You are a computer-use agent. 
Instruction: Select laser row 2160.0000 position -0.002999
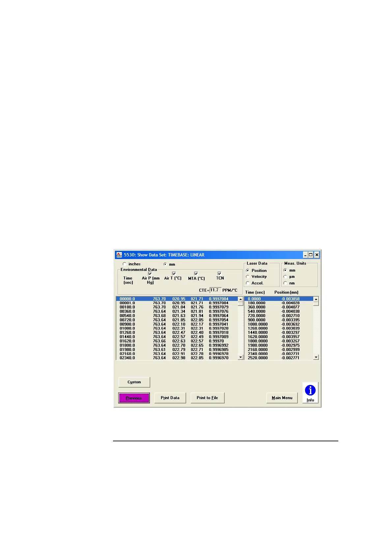click(279, 350)
